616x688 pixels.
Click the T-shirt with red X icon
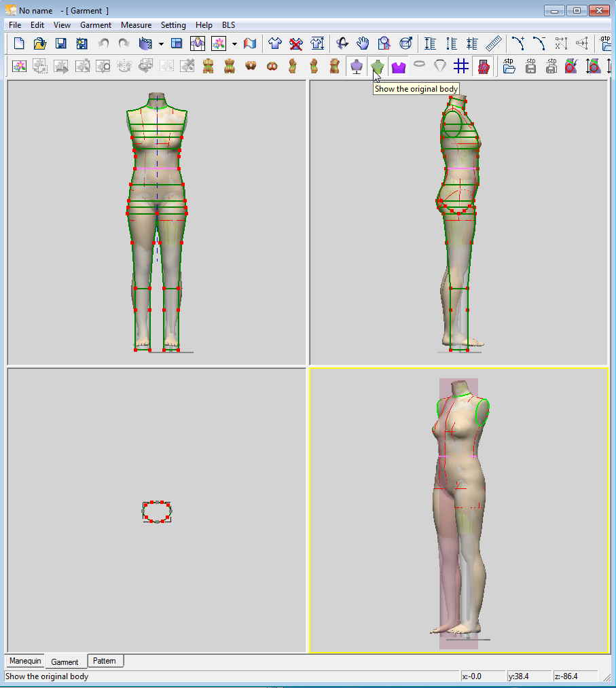point(296,43)
